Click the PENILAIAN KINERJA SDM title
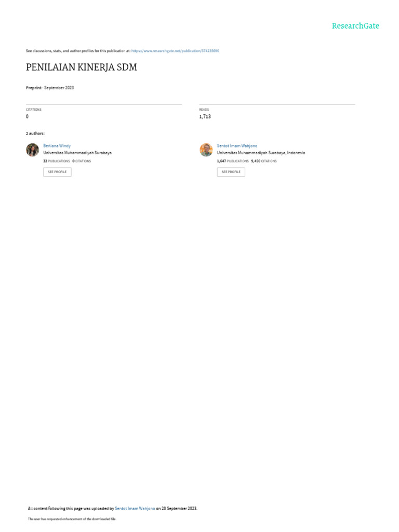This screenshot has width=399, height=532. 82,67
